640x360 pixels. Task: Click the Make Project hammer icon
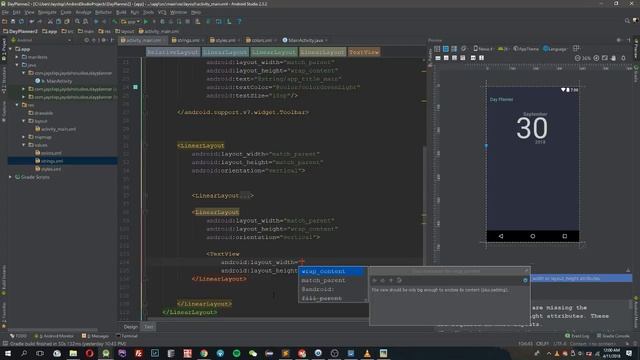[115, 21]
